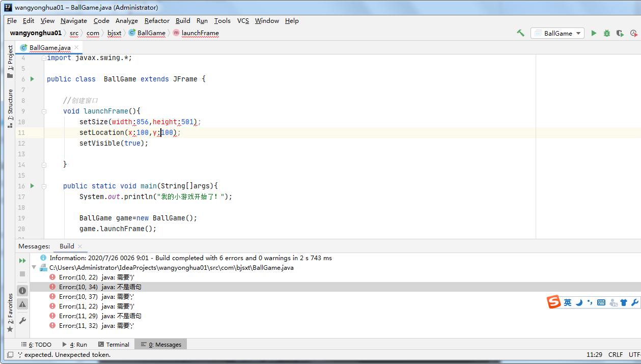Screen dimensions: 641x364
Task: Click the CRLF line separator in status bar
Action: tap(615, 355)
